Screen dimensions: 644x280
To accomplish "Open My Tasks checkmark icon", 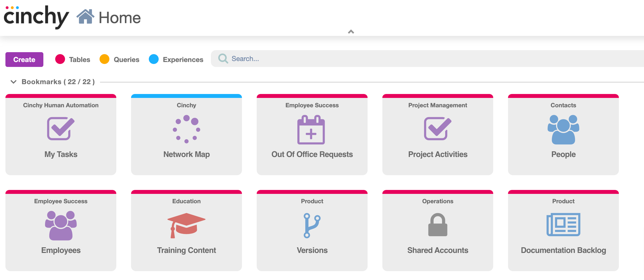I will (61, 129).
